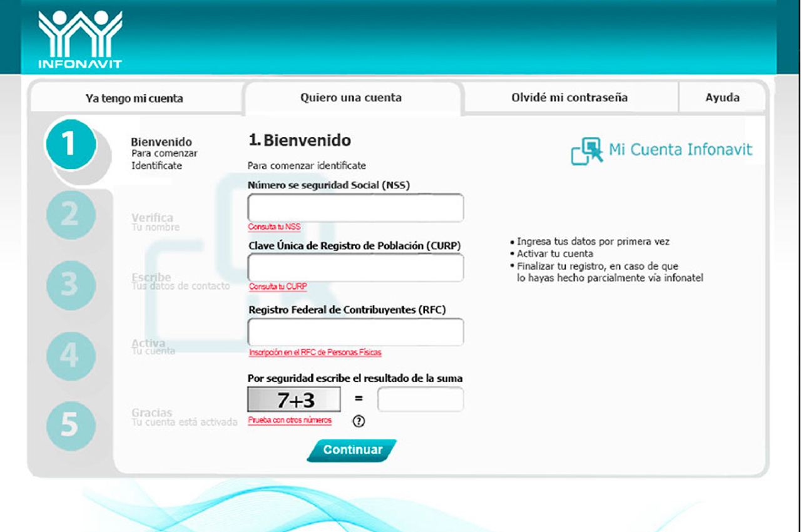Image resolution: width=801 pixels, height=532 pixels.
Task: Click the Infonavit logo in header
Action: pos(80,39)
